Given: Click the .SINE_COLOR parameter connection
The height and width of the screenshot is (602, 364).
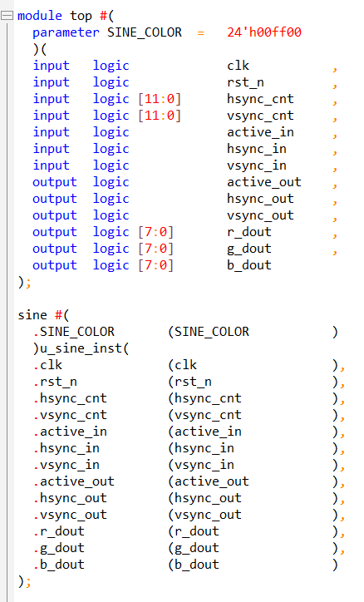Looking at the screenshot, I should pyautogui.click(x=73, y=332).
